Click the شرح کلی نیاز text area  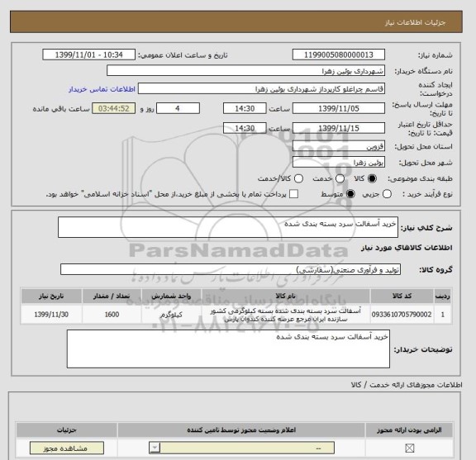click(228, 227)
